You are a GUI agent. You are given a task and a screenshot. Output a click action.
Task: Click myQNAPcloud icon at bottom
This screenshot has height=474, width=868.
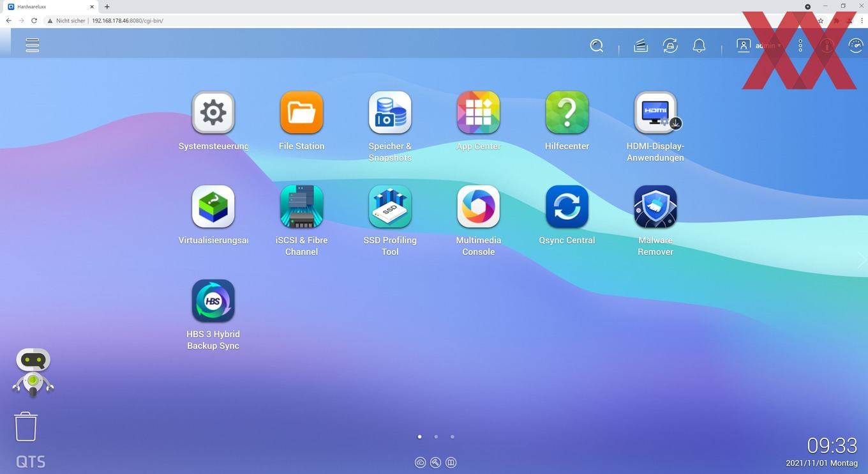pos(420,463)
